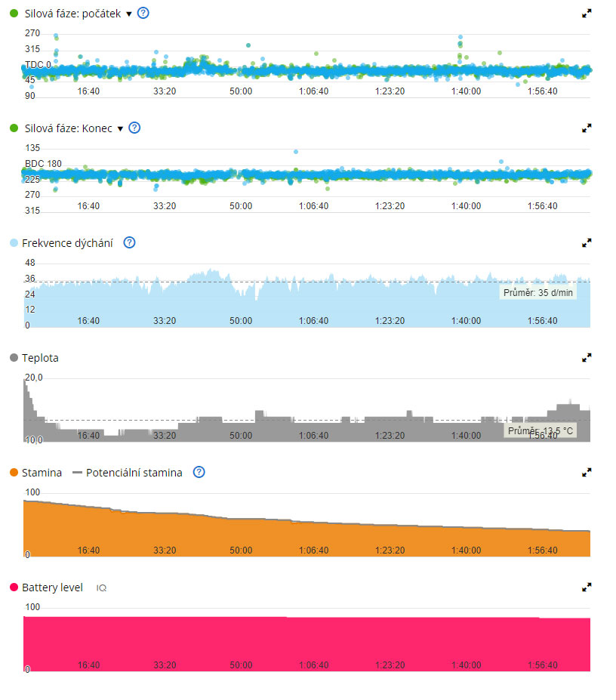Click the IQ label beside Battery level
Image resolution: width=616 pixels, height=700 pixels.
coord(101,587)
